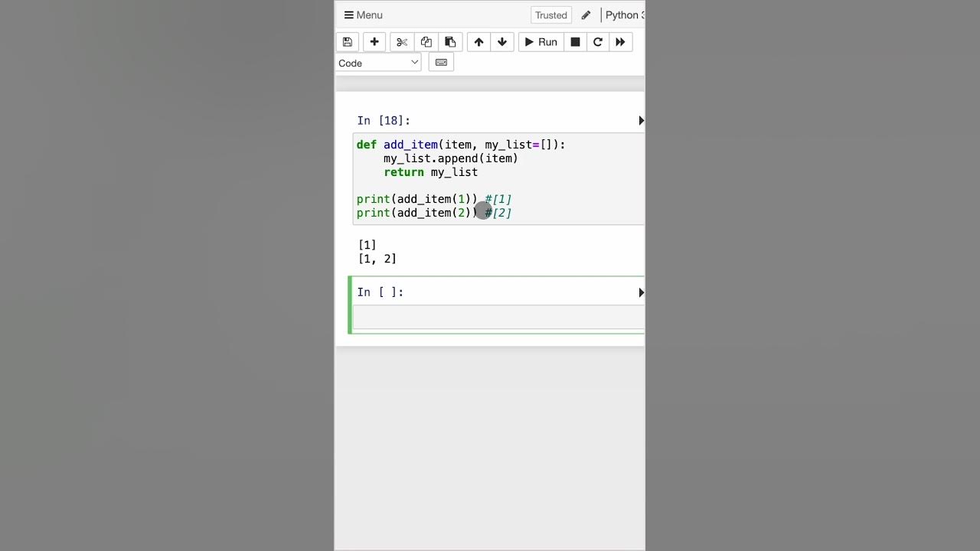The image size is (980, 551).
Task: Expand the empty In [ ] cell chevron
Action: pos(641,292)
